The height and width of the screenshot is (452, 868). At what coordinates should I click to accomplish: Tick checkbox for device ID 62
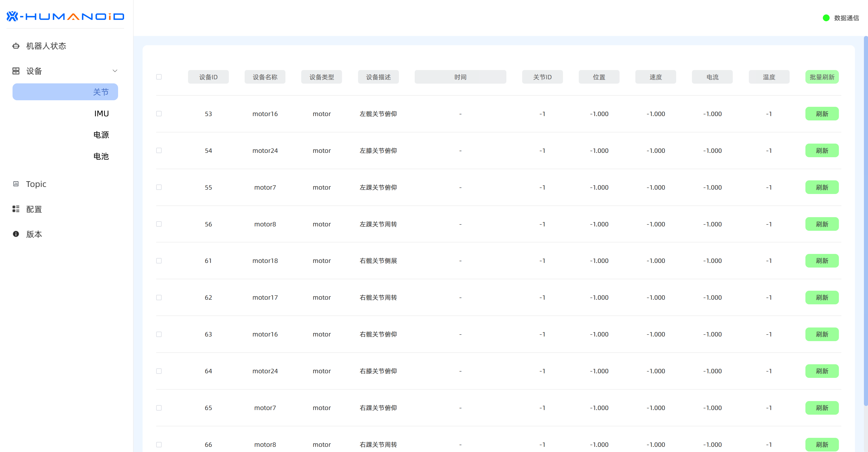(159, 298)
